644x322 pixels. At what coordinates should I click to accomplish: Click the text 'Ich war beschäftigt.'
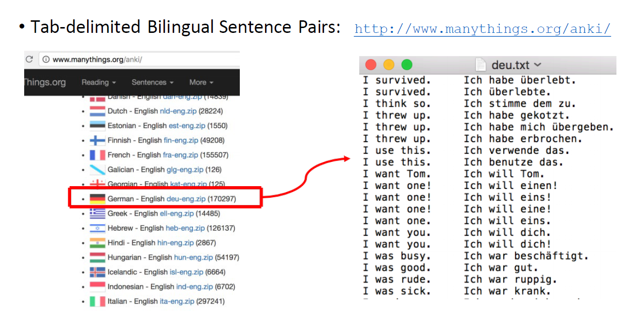[x=527, y=256]
